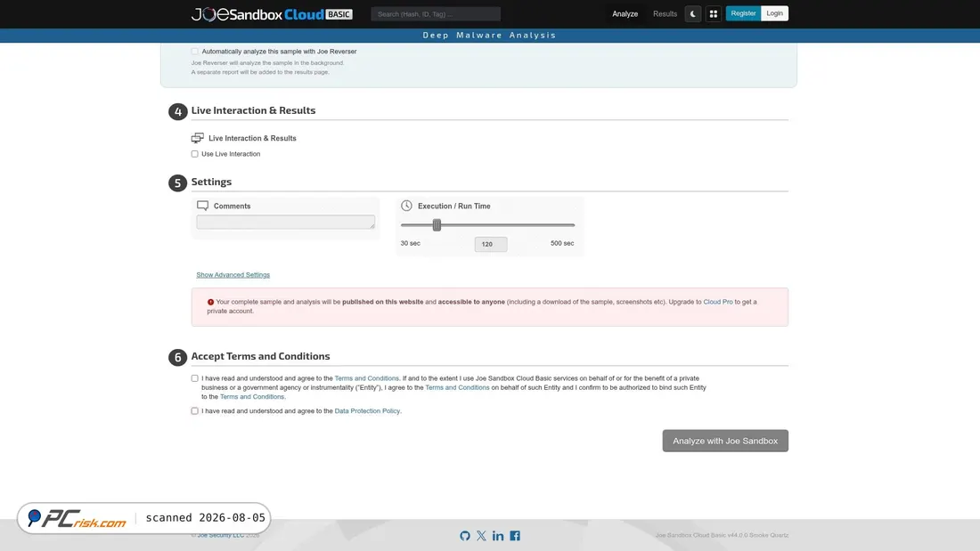
Task: Toggle dark mode moon icon
Action: [x=692, y=13]
